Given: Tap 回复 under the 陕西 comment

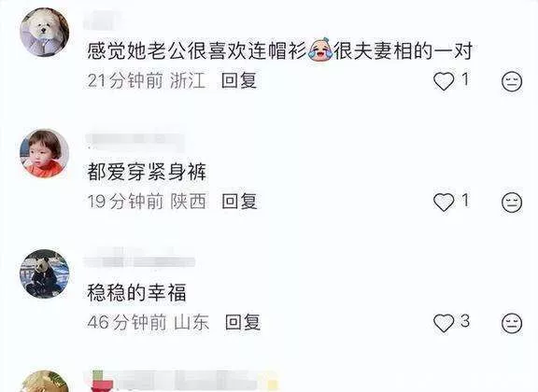Looking at the screenshot, I should coord(239,202).
